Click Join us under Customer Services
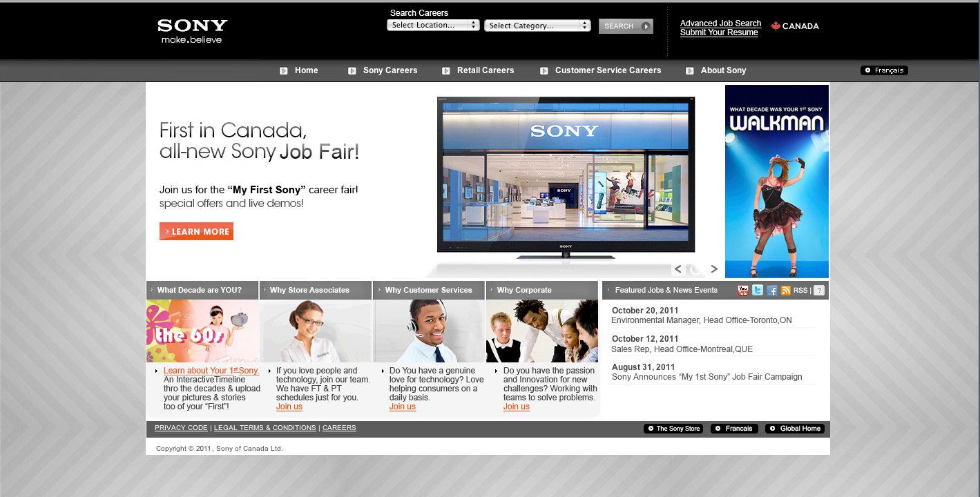980x497 pixels. coord(403,407)
